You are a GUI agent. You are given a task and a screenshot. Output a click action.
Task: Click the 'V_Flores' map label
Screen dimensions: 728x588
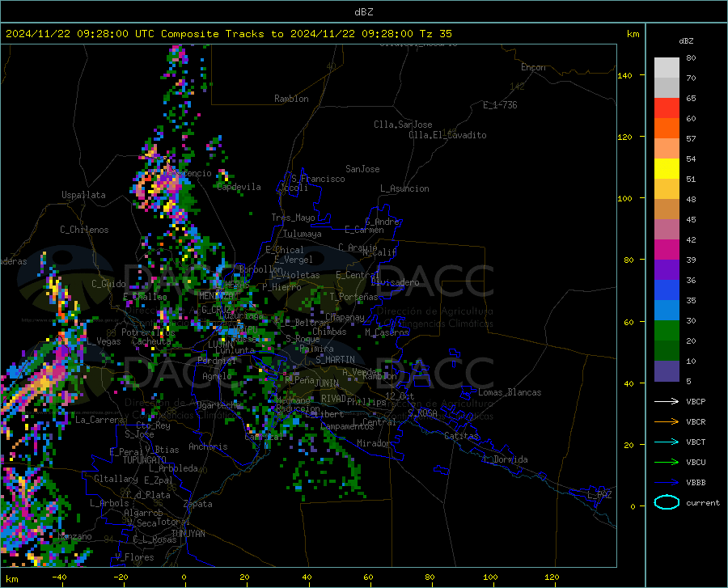pos(134,557)
